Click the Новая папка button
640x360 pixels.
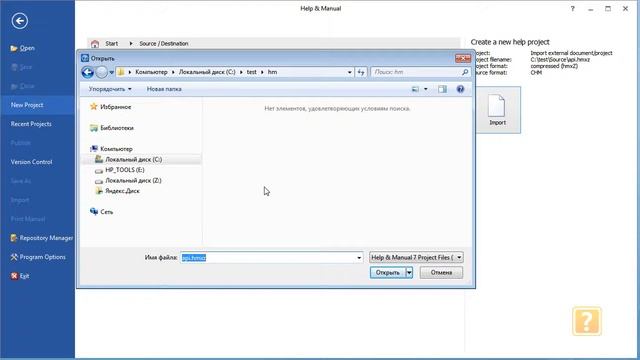coord(164,89)
